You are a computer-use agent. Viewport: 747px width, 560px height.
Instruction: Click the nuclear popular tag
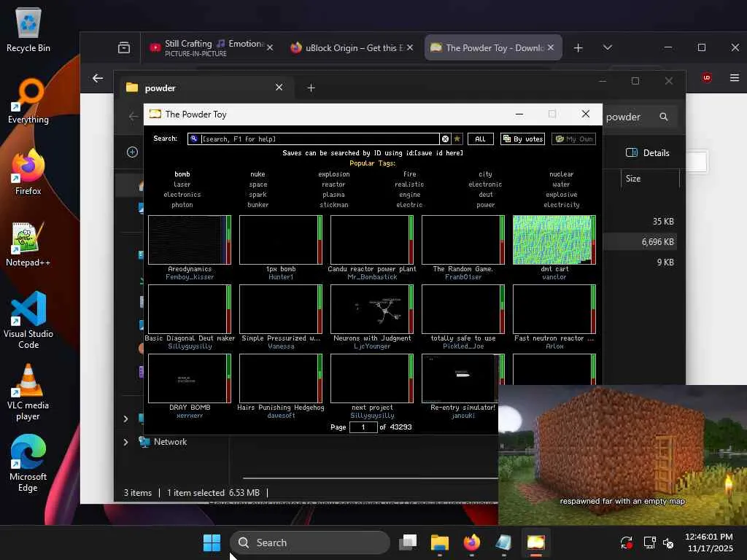coord(561,174)
